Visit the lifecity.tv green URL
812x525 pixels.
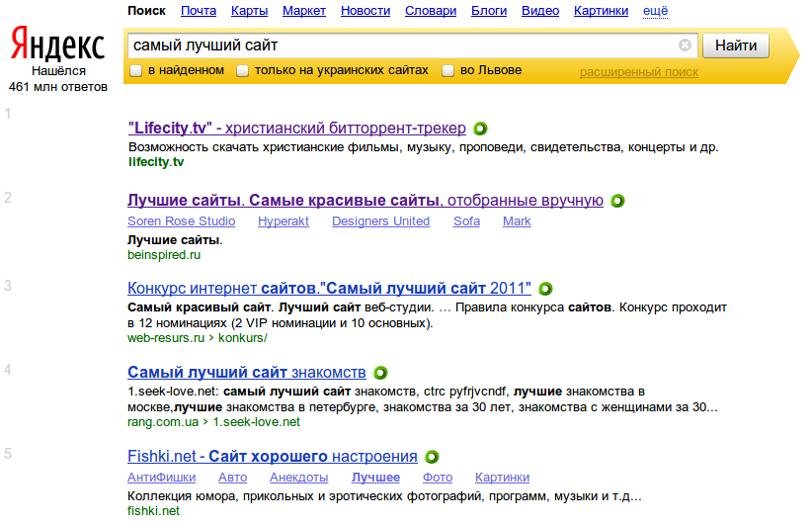156,162
